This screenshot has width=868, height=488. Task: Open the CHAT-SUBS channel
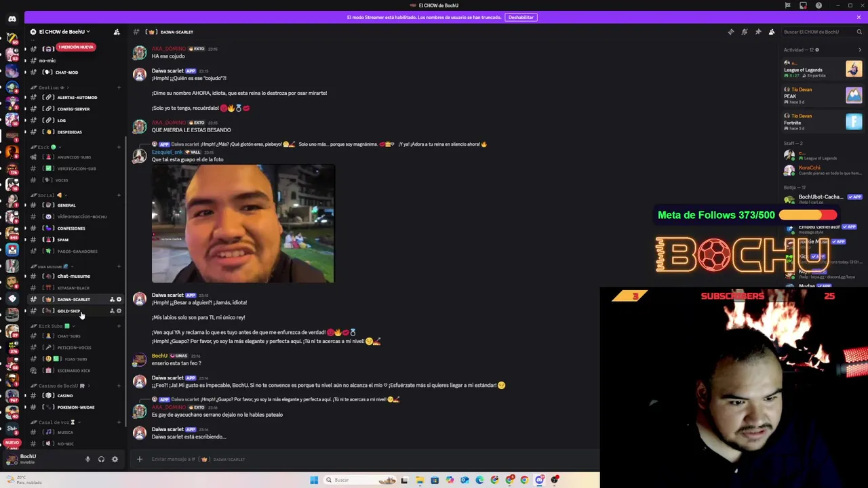[x=68, y=335]
